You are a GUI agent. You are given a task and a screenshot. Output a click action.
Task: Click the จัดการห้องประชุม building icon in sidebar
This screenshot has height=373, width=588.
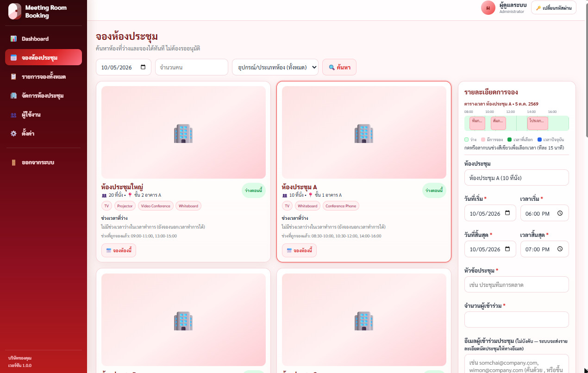coord(14,96)
